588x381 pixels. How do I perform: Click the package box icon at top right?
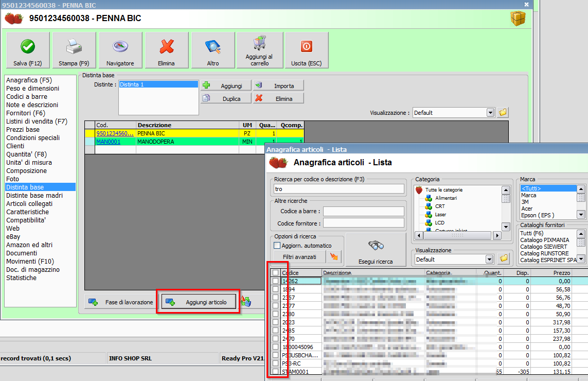click(x=518, y=19)
